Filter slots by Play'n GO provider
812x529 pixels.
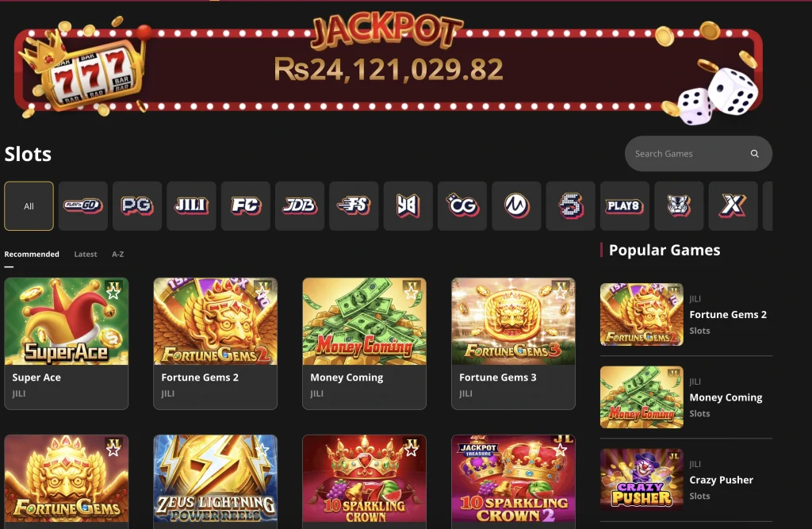tap(82, 205)
